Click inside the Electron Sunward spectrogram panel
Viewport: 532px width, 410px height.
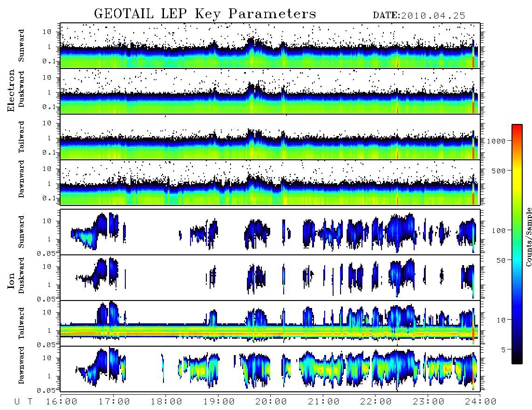pos(270,46)
